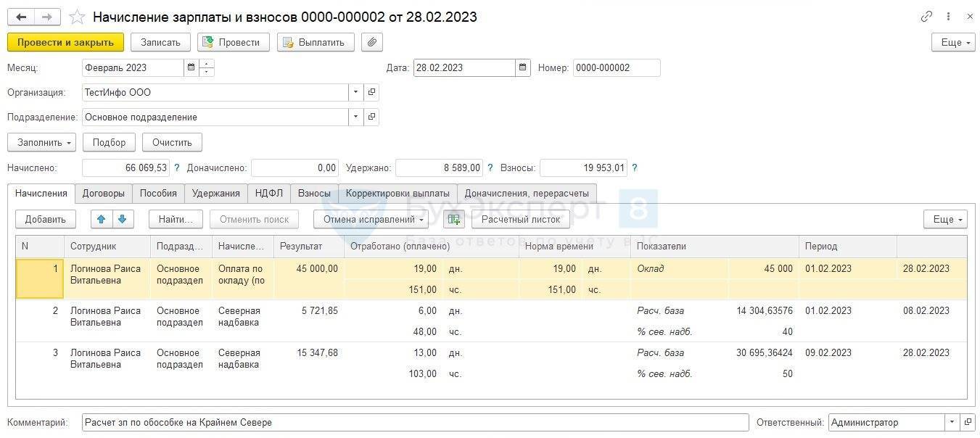Switch to the НДФЛ tab
The height and width of the screenshot is (438, 980).
[x=268, y=194]
